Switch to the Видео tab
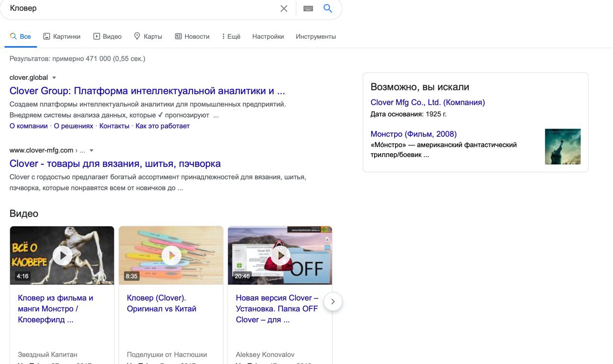Viewport: 613px width, 364px height. click(x=107, y=36)
